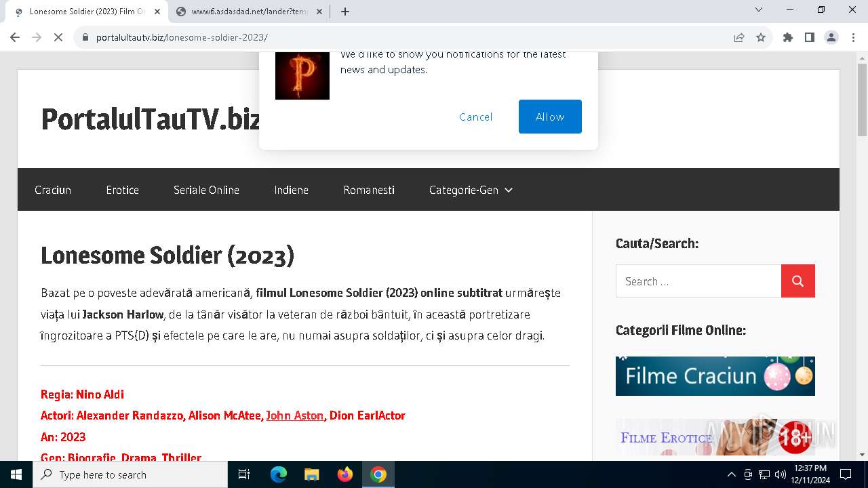Viewport: 868px width, 488px height.
Task: Open a new browser tab
Action: (345, 12)
